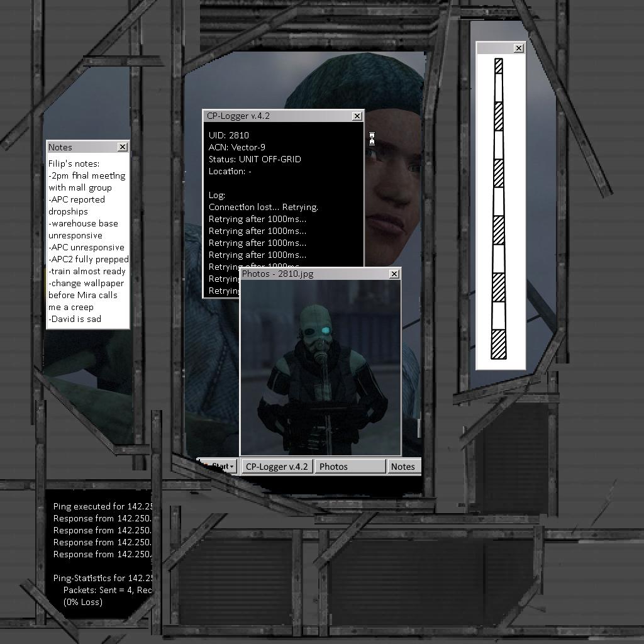The width and height of the screenshot is (644, 644).
Task: Close the Notes window
Action: pyautogui.click(x=123, y=147)
